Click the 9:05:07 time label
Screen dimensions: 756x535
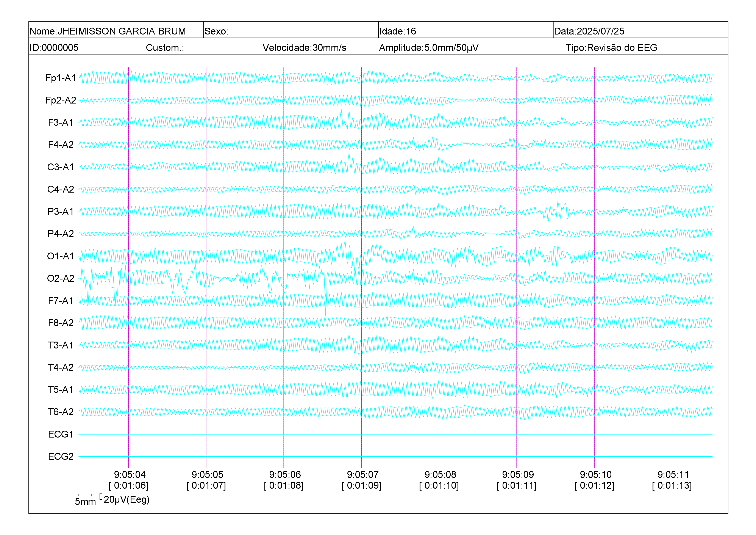pos(363,475)
